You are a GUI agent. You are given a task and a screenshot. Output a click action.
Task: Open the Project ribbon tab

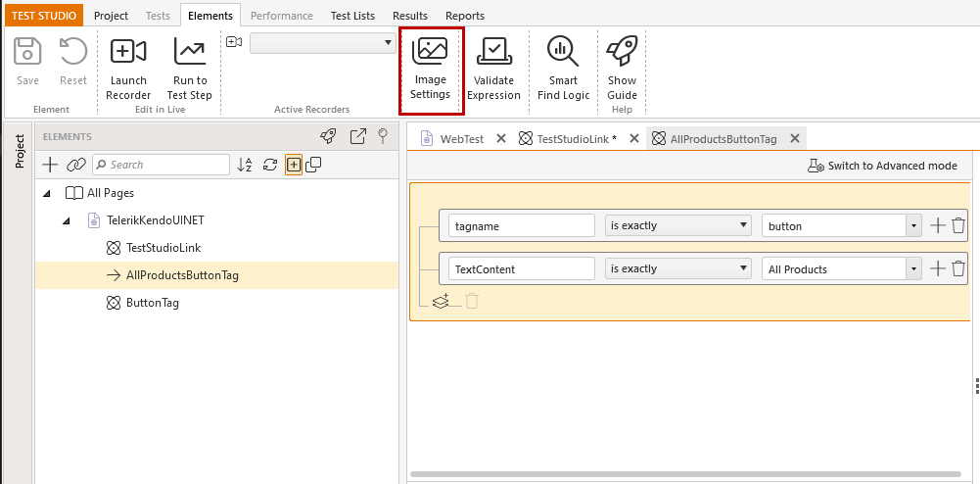click(112, 16)
